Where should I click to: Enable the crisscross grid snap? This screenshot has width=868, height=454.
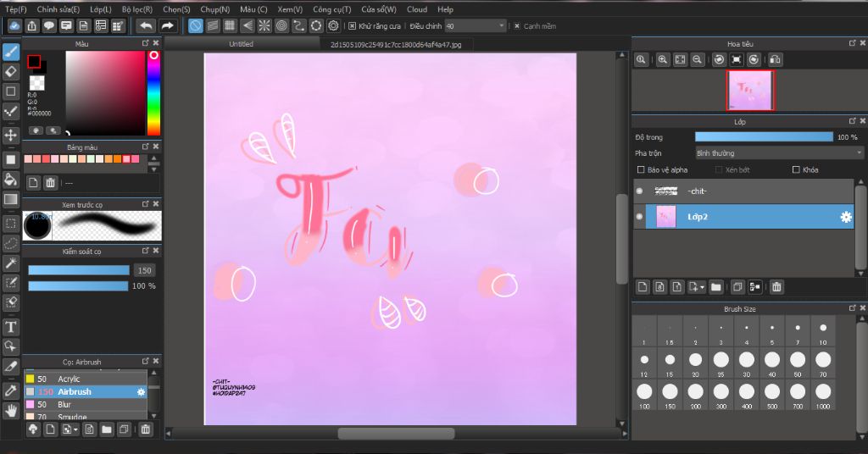(x=230, y=25)
